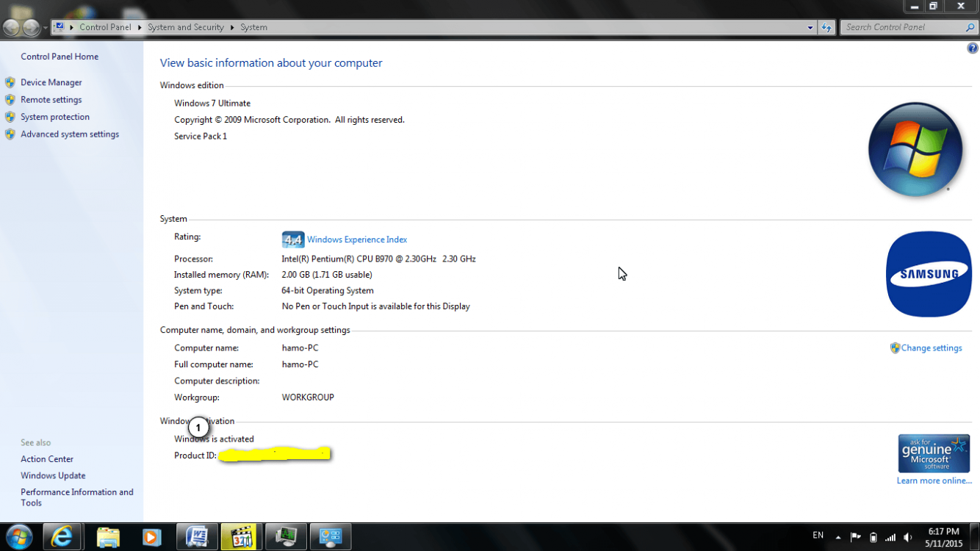The image size is (980, 551).
Task: Expand the recent pages dropdown near back button
Action: [45, 28]
